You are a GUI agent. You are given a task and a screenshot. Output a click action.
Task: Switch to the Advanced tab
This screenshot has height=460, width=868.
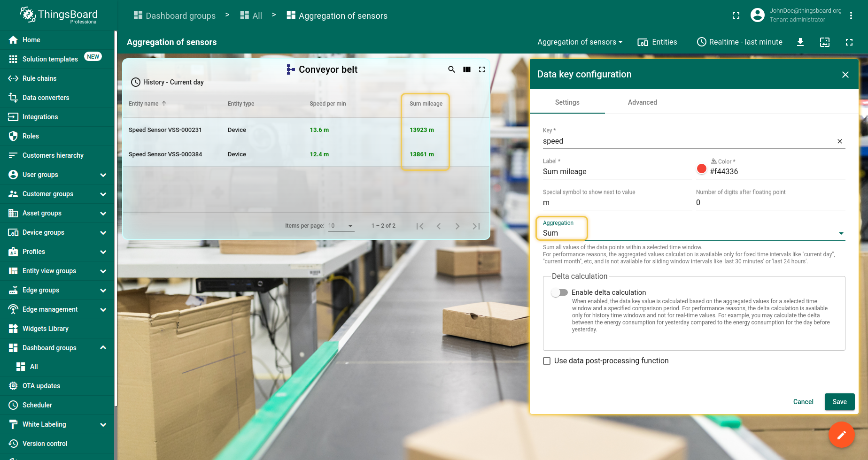tap(643, 102)
